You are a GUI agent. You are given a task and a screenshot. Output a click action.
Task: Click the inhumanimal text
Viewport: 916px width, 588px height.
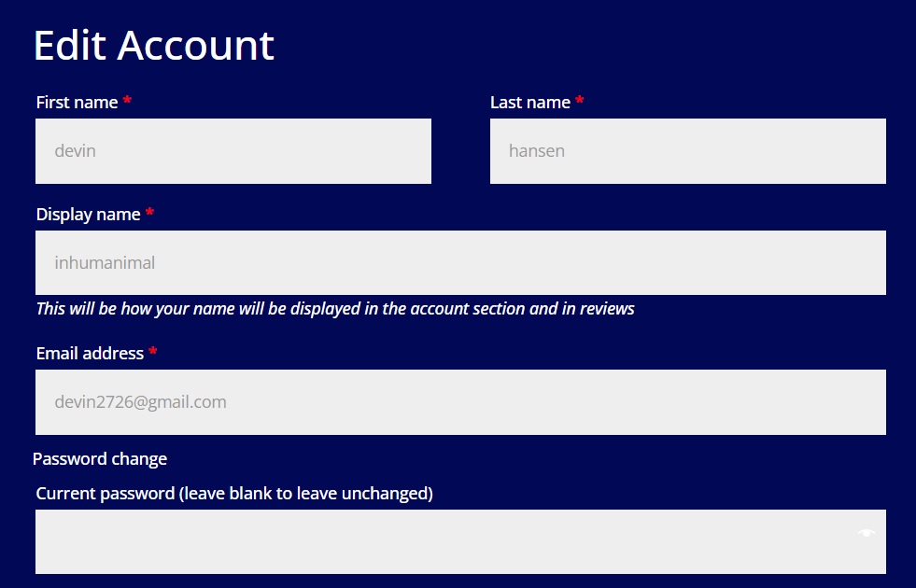(x=105, y=263)
